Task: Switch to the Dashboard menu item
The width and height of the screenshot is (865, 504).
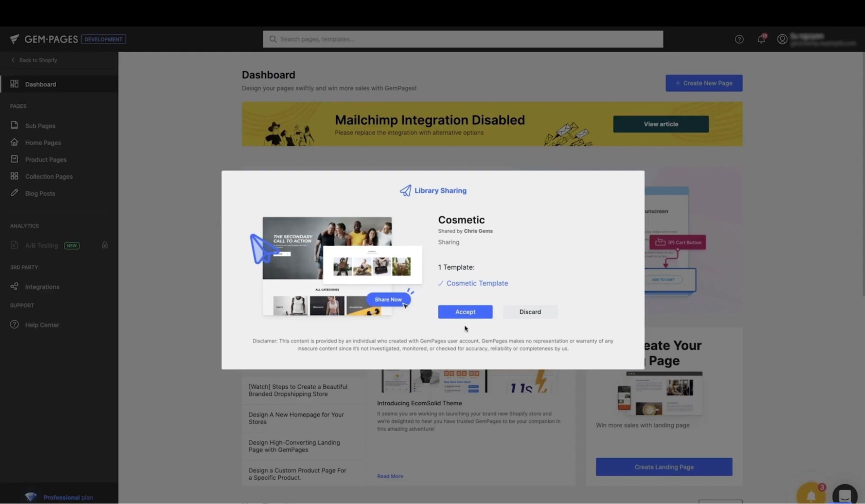Action: point(40,84)
